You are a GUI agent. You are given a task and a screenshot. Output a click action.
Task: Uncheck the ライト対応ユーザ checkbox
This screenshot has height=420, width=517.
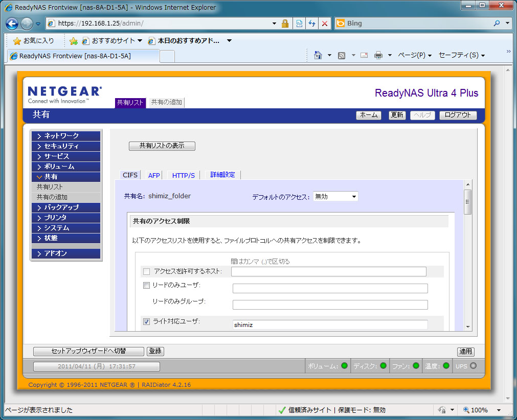[x=146, y=321]
